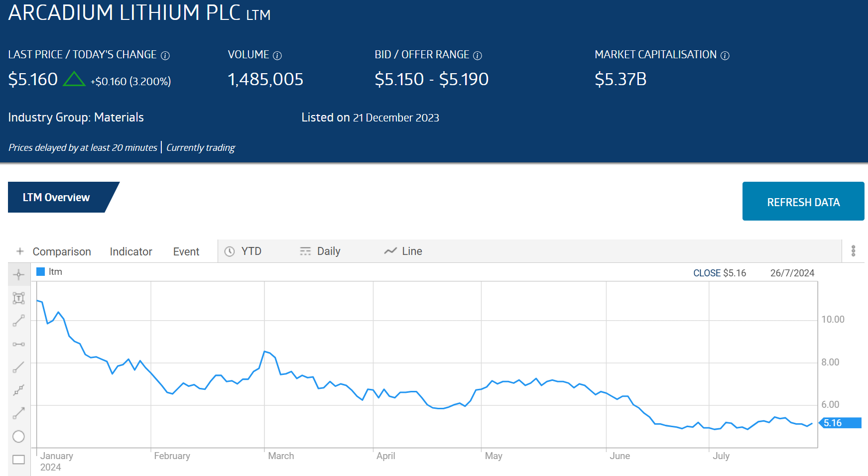Image resolution: width=868 pixels, height=476 pixels.
Task: Click the Listed on 21 December 2023 text
Action: pos(370,118)
